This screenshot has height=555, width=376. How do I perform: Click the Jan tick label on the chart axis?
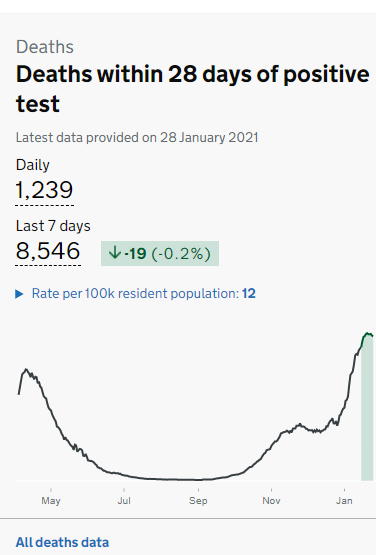(344, 500)
